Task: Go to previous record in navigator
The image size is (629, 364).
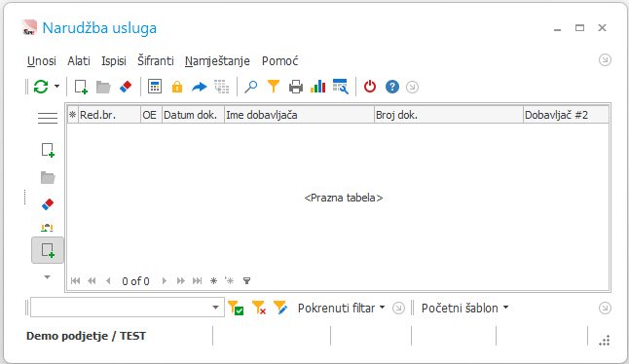Action: 108,281
